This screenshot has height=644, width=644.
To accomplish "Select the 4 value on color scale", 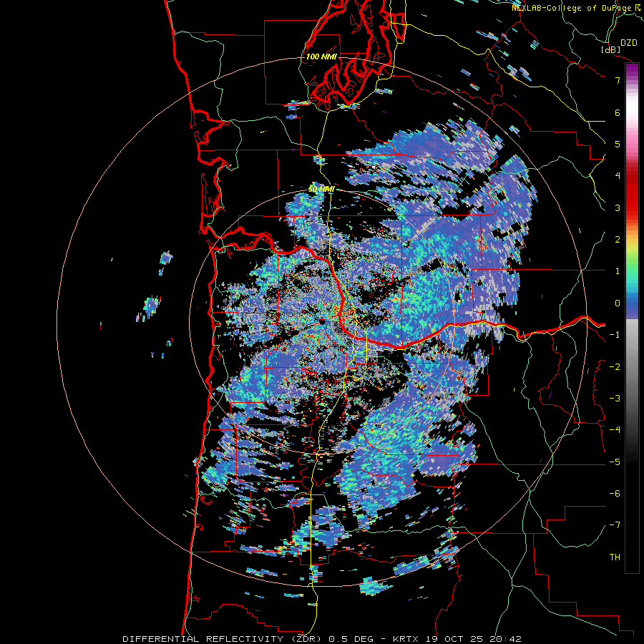I will point(618,175).
